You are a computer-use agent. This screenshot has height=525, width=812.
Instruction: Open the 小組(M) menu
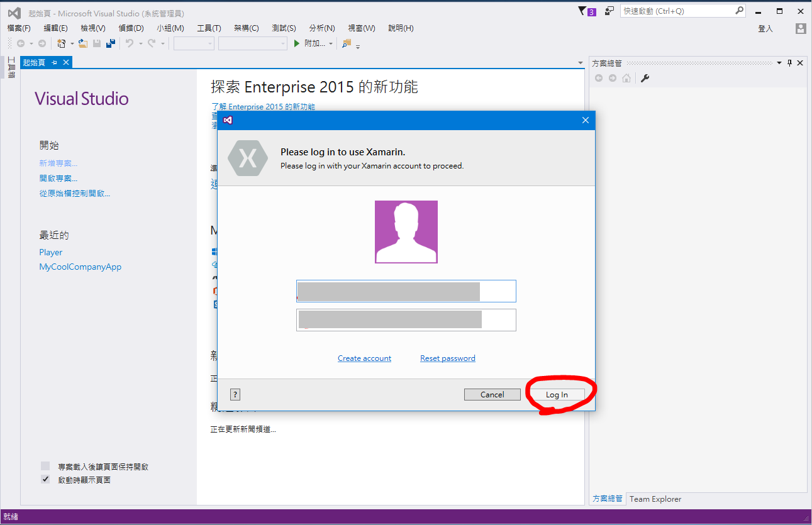[x=170, y=28]
